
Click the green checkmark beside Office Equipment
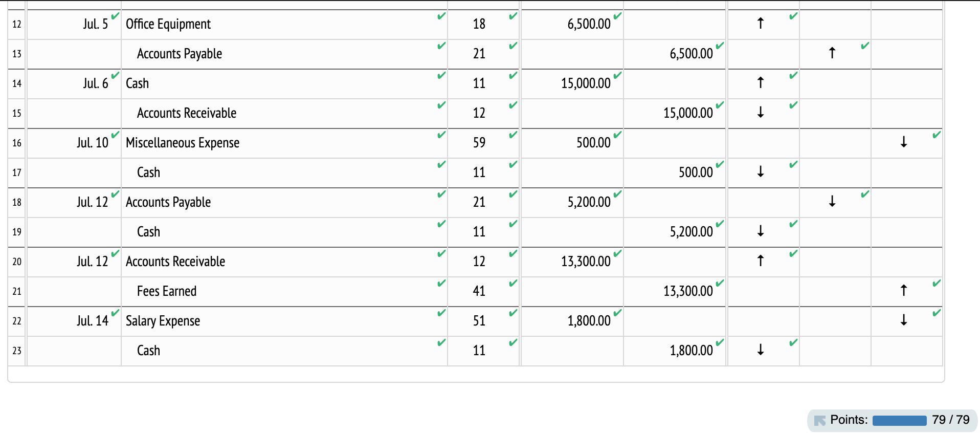(x=441, y=16)
